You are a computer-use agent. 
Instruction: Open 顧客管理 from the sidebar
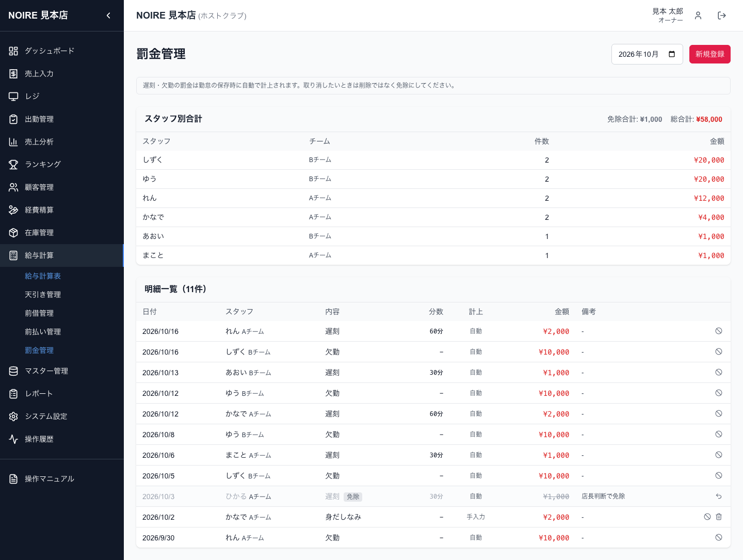coord(62,187)
